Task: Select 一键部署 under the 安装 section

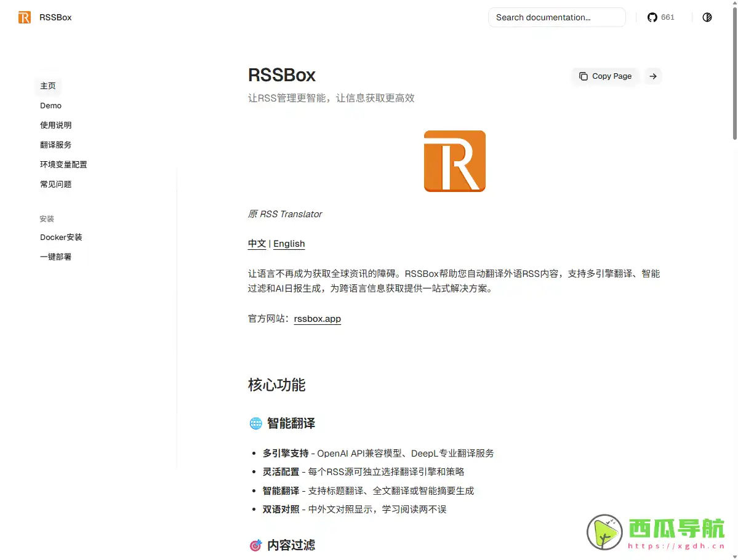Action: click(x=55, y=257)
